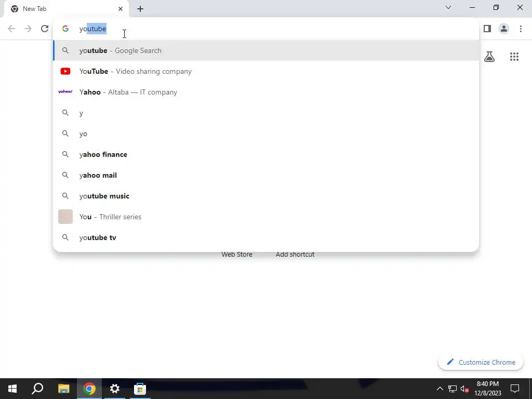Open Chrome's three-dot menu
Image resolution: width=532 pixels, height=399 pixels.
point(521,29)
